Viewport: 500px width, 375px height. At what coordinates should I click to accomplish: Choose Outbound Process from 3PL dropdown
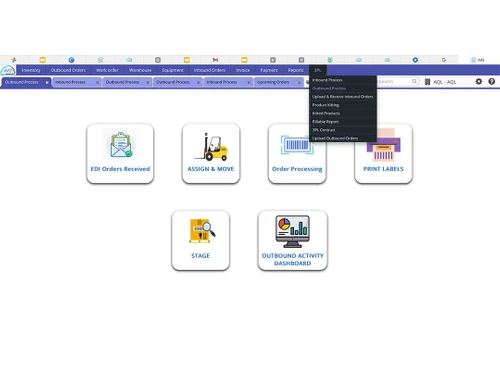343,88
